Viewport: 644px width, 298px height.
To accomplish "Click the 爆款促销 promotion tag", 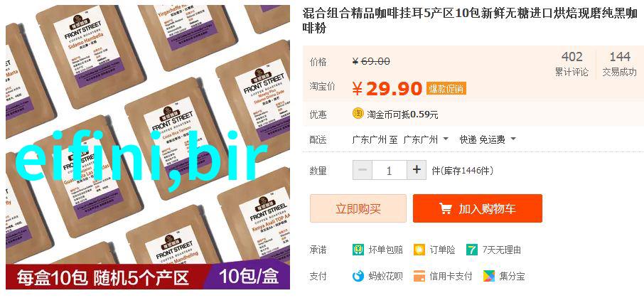I will pyautogui.click(x=446, y=88).
